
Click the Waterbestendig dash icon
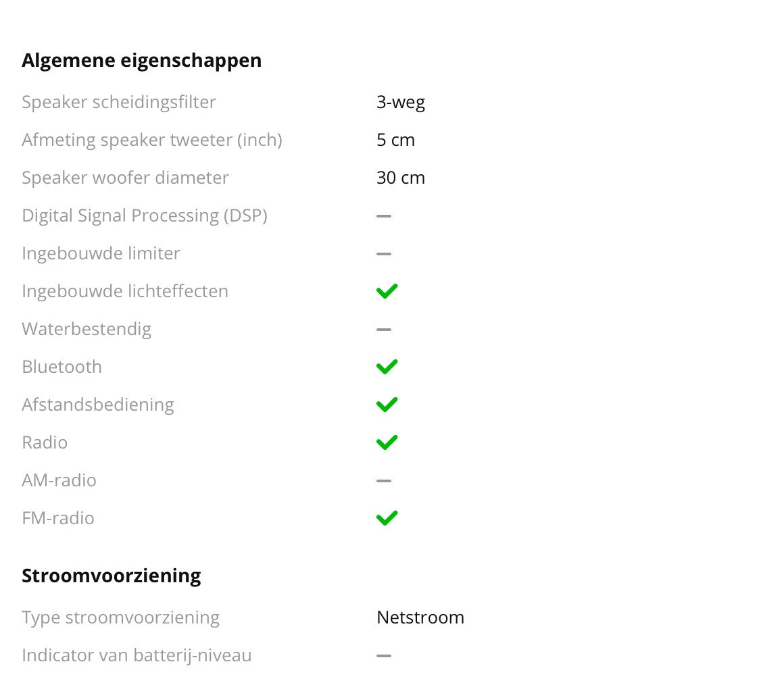pos(384,330)
